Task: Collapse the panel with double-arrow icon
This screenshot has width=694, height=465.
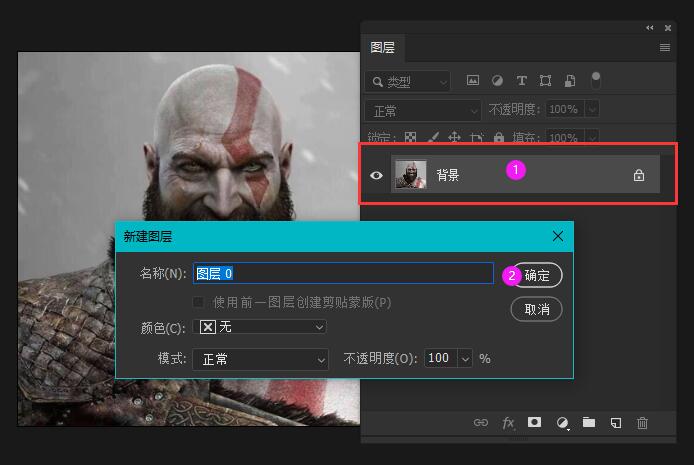Action: (x=649, y=28)
